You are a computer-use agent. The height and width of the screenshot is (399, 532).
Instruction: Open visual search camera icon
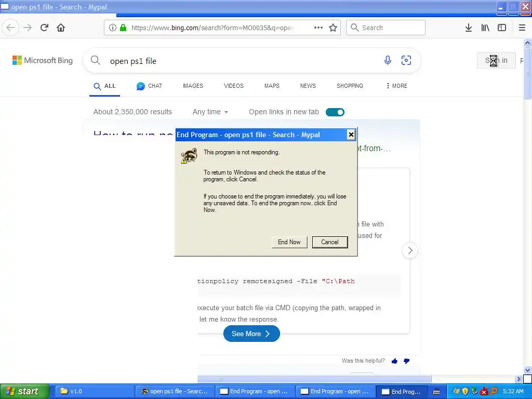406,60
